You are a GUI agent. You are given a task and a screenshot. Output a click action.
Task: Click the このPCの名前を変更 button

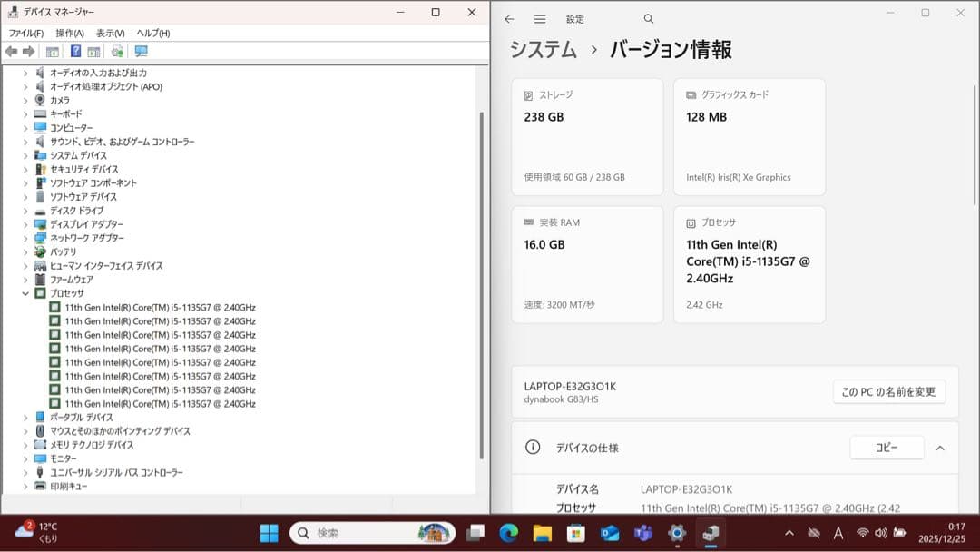tap(889, 392)
